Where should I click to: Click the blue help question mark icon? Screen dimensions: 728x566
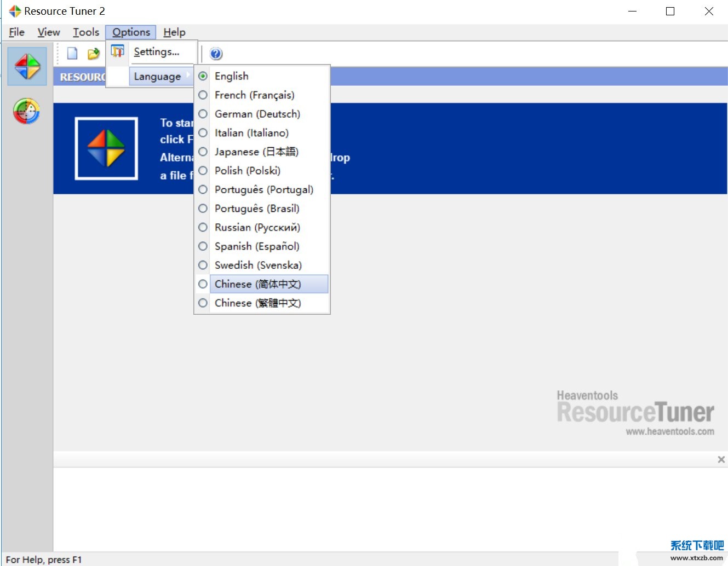(x=216, y=54)
